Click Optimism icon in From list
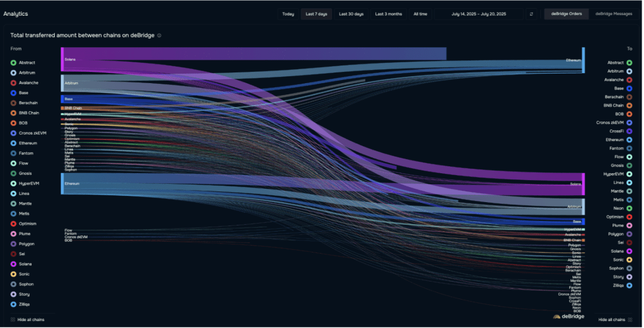Image resolution: width=644 pixels, height=328 pixels. (14, 224)
